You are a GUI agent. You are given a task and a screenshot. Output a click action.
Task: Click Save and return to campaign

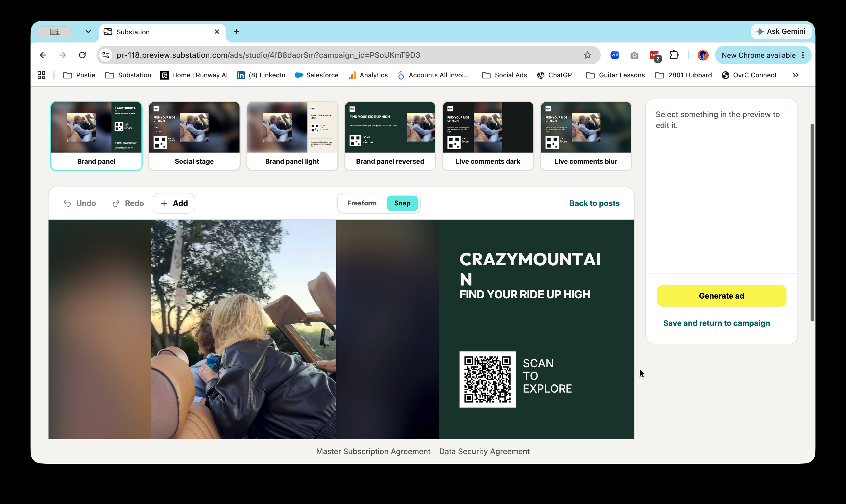(x=717, y=323)
